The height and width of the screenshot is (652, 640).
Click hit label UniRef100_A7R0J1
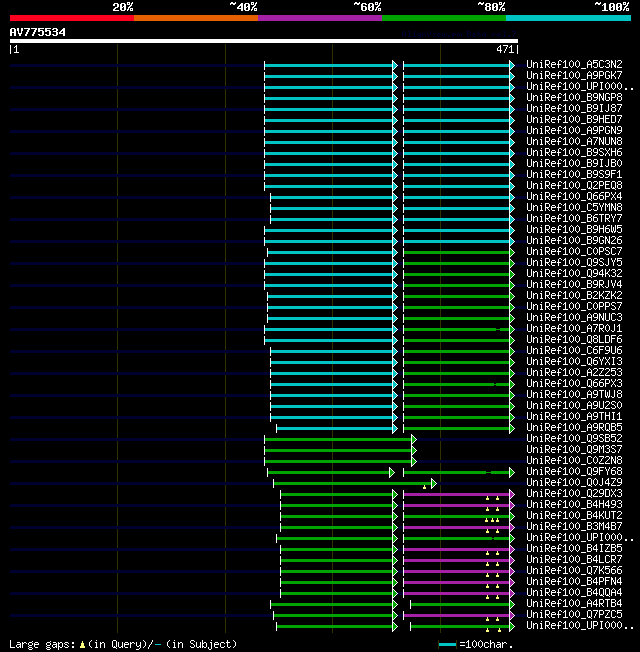574,328
